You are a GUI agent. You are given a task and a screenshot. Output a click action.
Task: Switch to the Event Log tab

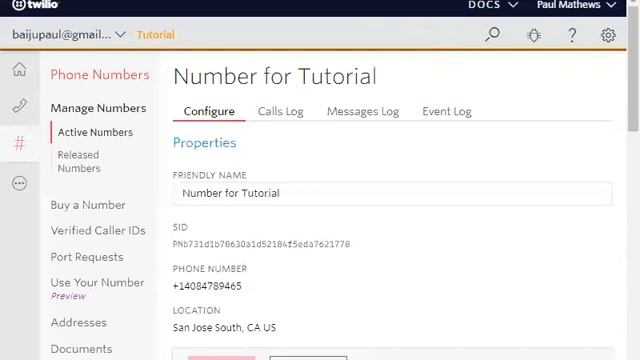pyautogui.click(x=447, y=111)
